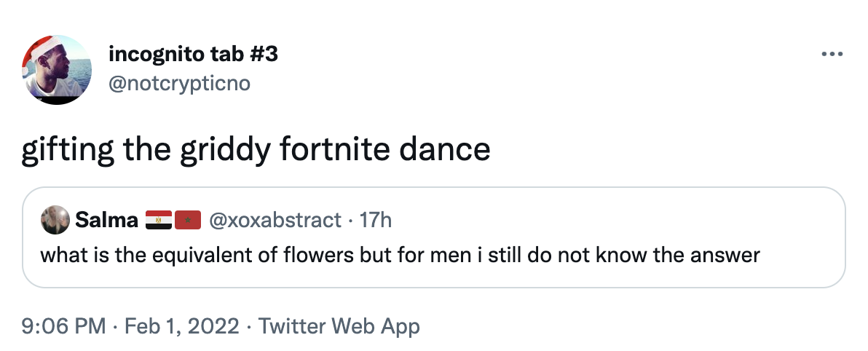868x351 pixels.
Task: Open Salma's small avatar in the quoted tweet
Action: (55, 220)
